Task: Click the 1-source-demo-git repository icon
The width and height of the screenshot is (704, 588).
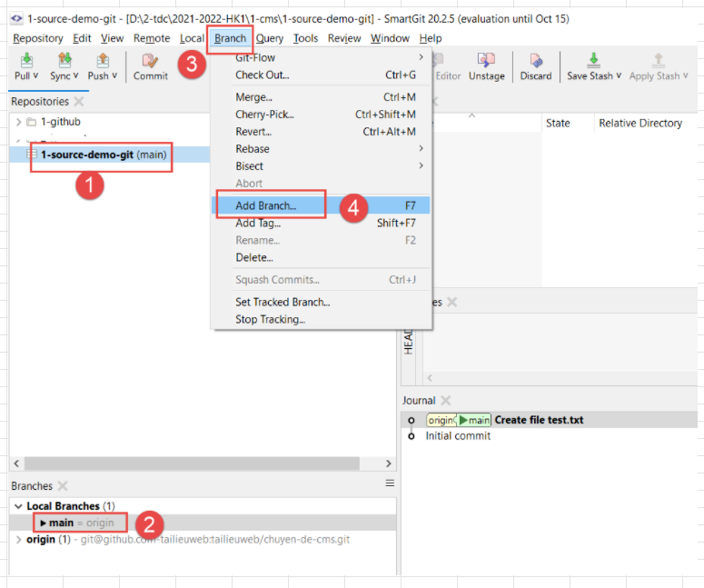Action: [x=32, y=154]
